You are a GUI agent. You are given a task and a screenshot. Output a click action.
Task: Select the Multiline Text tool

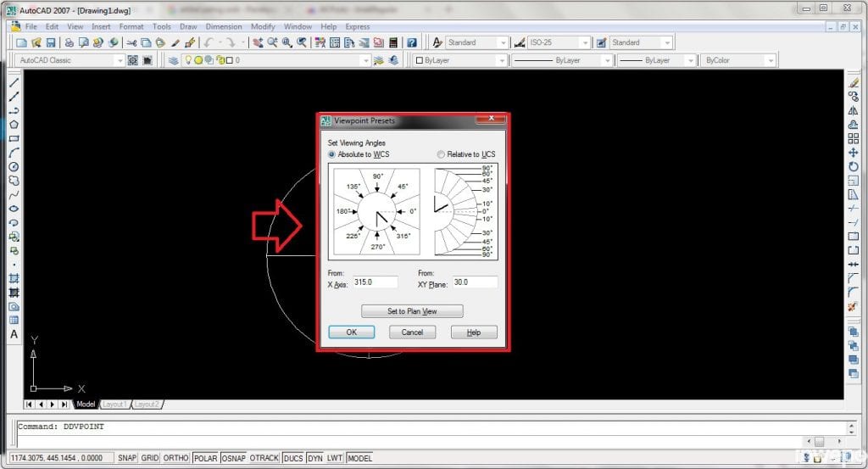[x=14, y=334]
